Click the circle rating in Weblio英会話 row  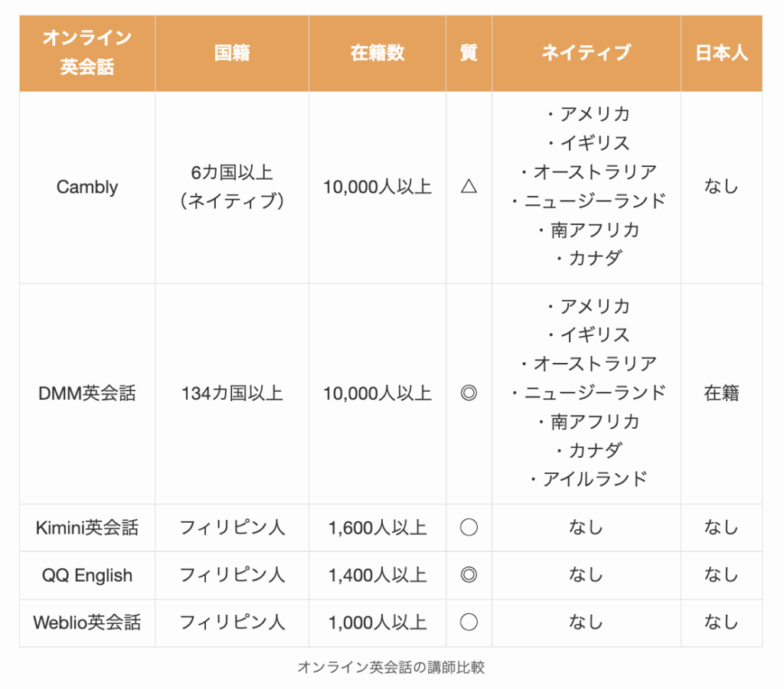(469, 622)
